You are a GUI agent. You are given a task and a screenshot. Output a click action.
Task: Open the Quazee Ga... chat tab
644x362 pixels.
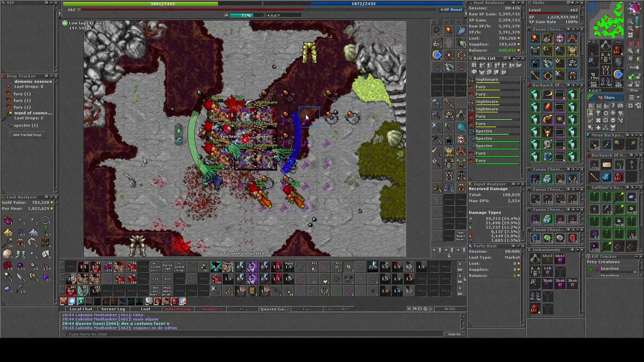274,309
